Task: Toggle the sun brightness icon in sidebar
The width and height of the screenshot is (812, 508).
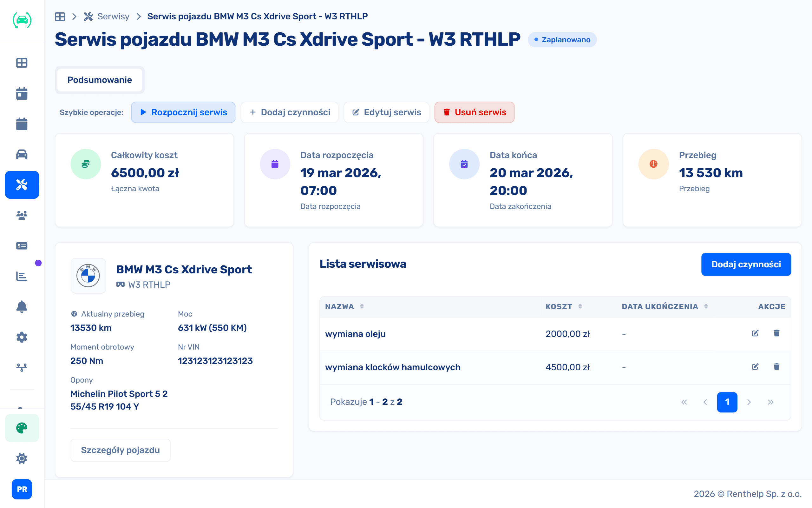Action: click(x=22, y=458)
